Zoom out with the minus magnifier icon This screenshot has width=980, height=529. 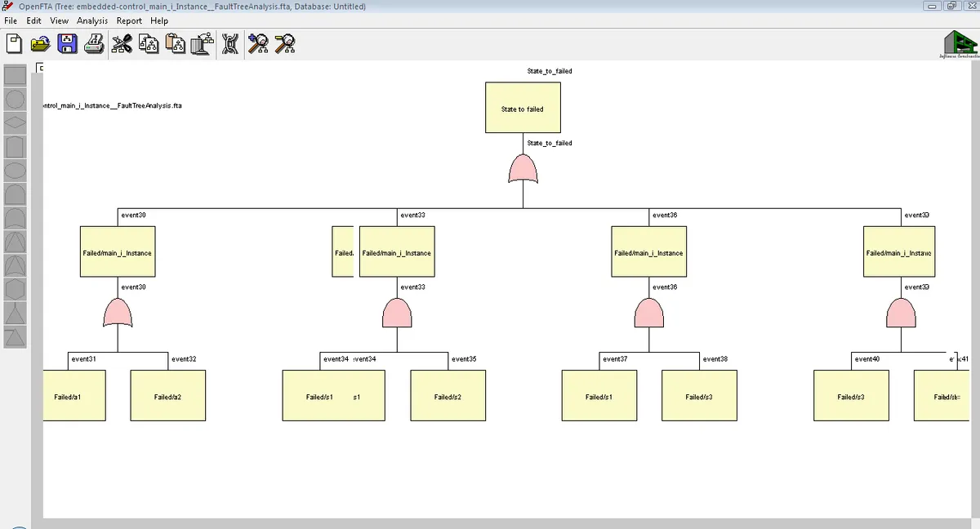pyautogui.click(x=284, y=45)
